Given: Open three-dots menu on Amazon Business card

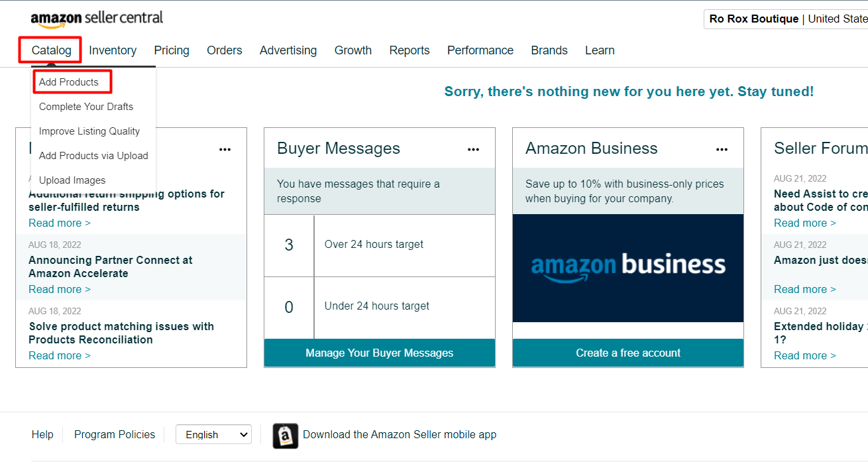Looking at the screenshot, I should [x=722, y=150].
